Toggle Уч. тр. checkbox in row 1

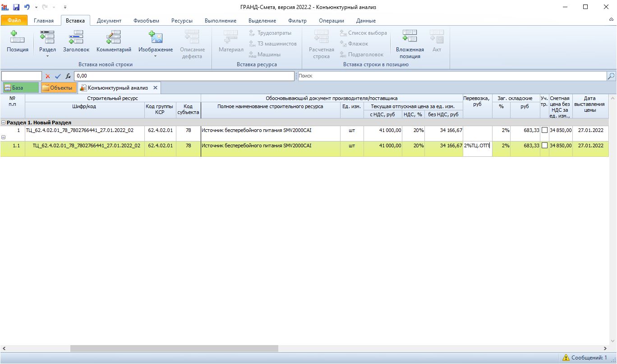point(544,130)
